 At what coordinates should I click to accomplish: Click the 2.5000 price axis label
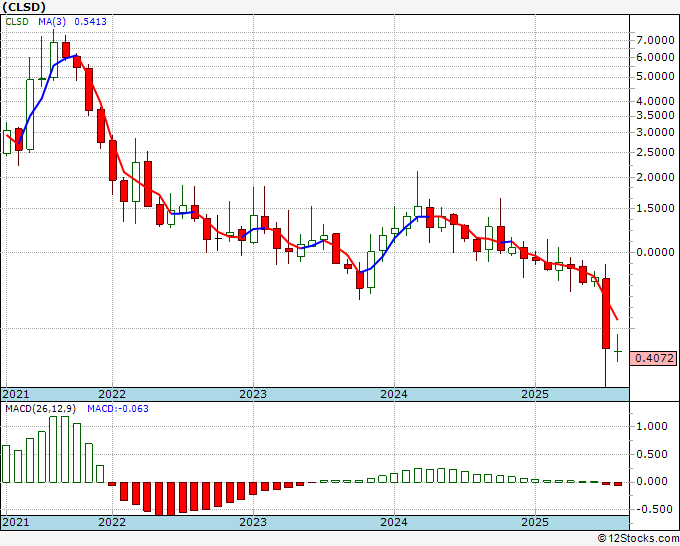click(655, 152)
